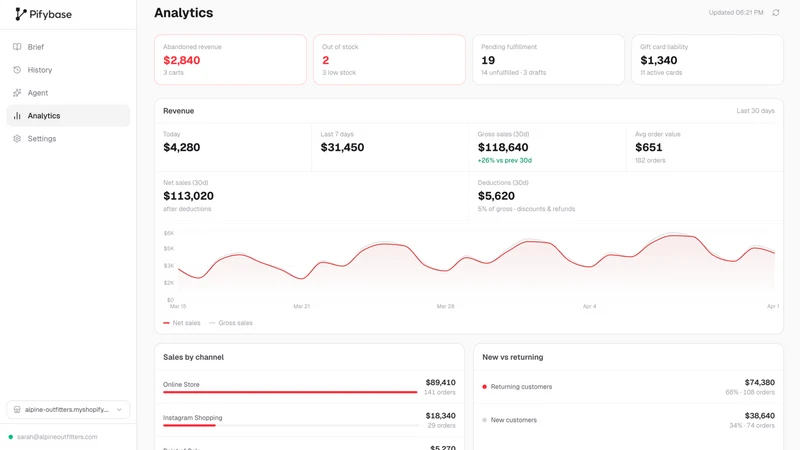Click the sarah@alpineoutfitters.com account
Image resolution: width=800 pixels, height=450 pixels.
tap(57, 437)
